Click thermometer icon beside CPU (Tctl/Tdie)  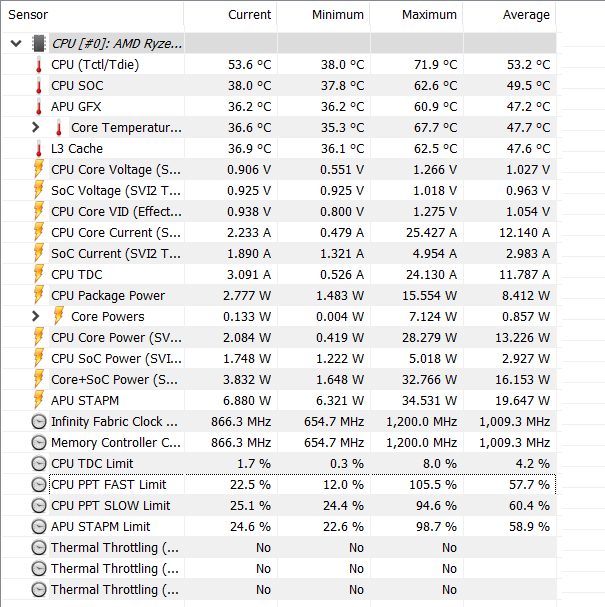(39, 65)
